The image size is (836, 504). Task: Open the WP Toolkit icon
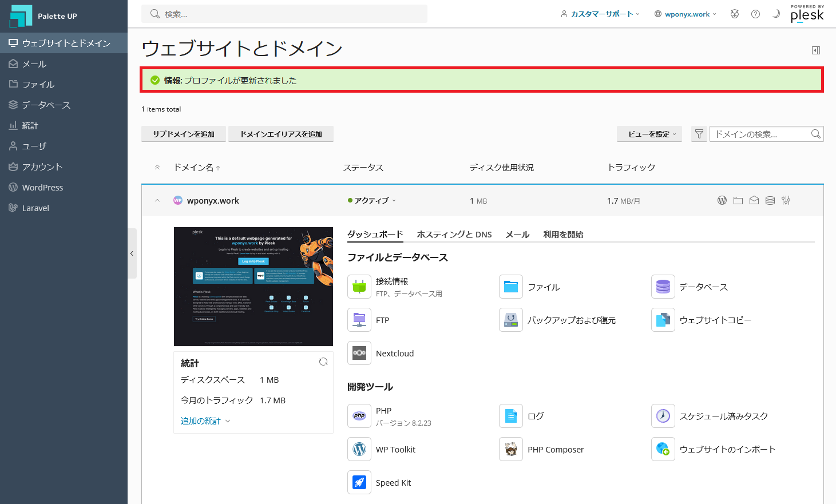[x=359, y=449]
